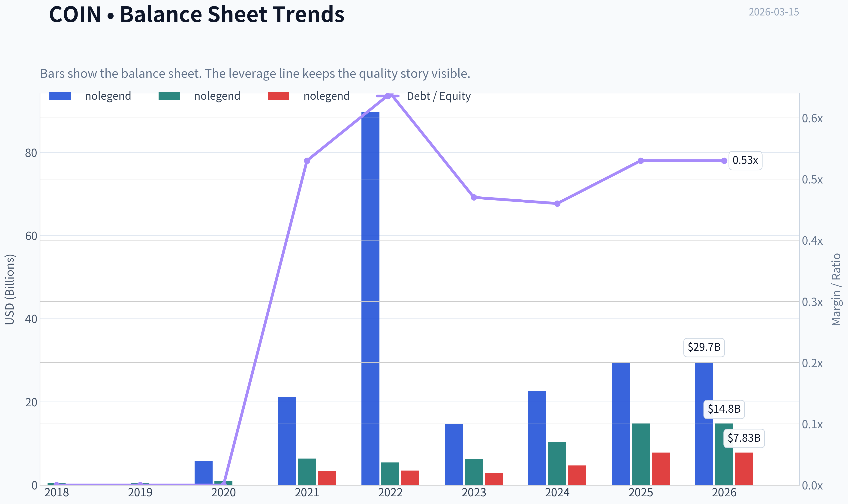Select the blue 2021 bar
This screenshot has height=504, width=848.
click(x=287, y=441)
